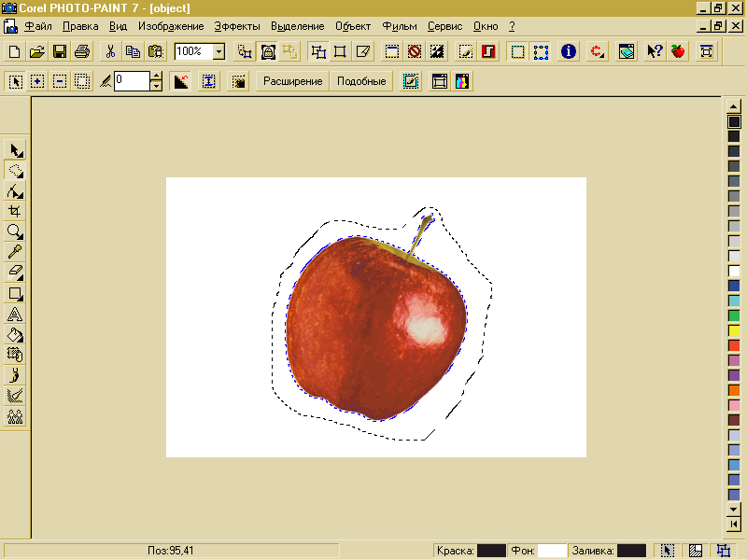747x560 pixels.
Task: Select the Zoom magnifier tool
Action: (15, 231)
